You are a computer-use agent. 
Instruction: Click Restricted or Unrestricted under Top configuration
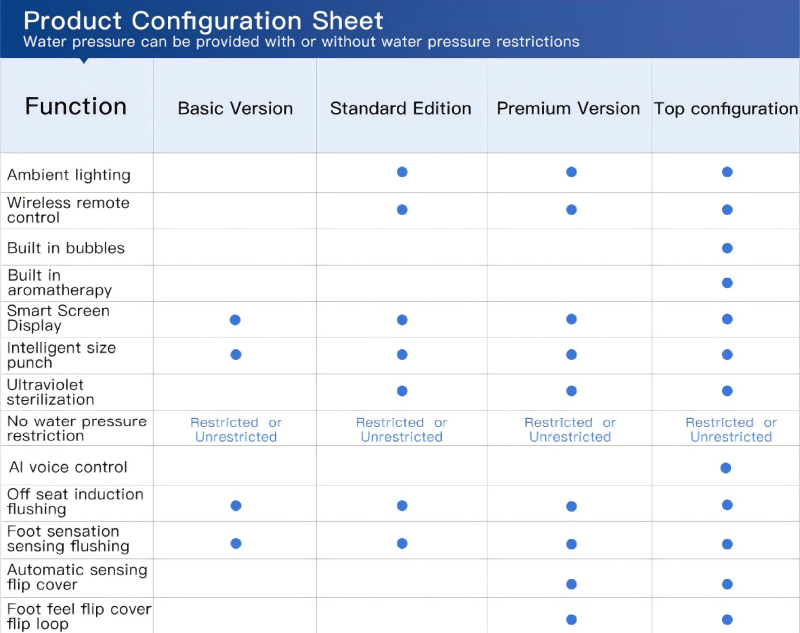(731, 430)
